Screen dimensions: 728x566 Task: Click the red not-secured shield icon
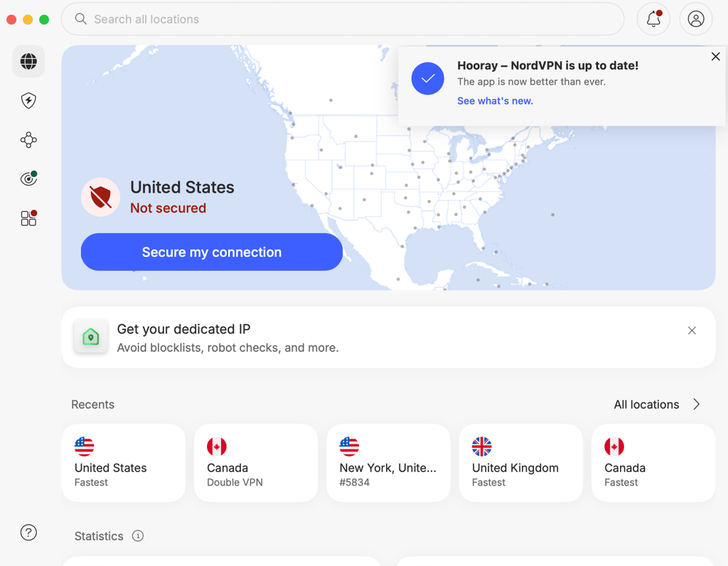coord(101,198)
